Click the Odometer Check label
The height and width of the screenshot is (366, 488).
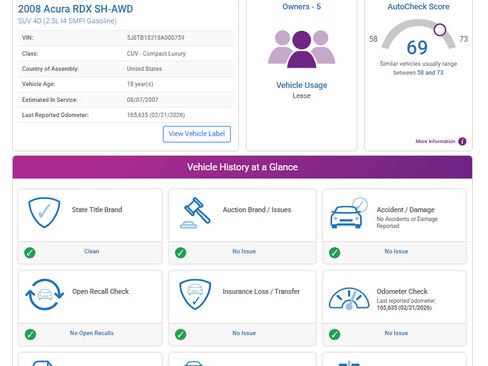(x=402, y=291)
